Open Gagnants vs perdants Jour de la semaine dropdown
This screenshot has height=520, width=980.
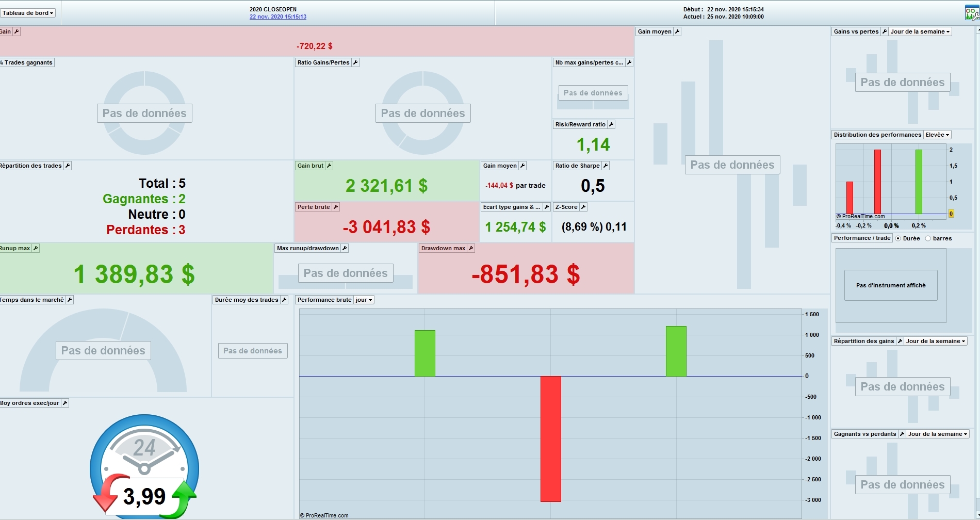click(938, 434)
